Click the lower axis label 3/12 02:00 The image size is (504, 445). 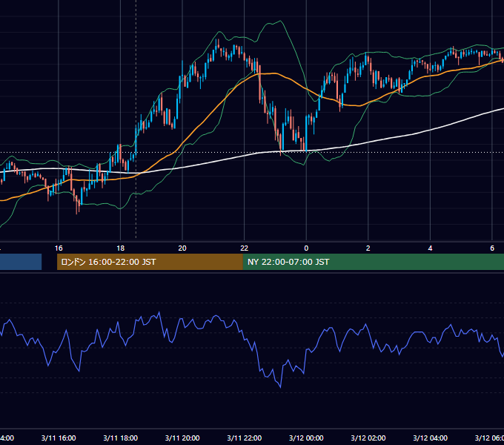(x=368, y=438)
